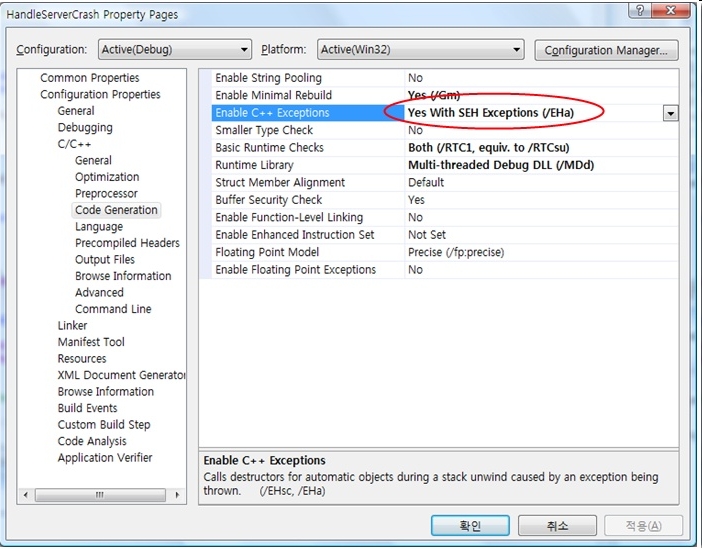Open Build Events in the tree
The image size is (702, 549).
click(x=87, y=408)
